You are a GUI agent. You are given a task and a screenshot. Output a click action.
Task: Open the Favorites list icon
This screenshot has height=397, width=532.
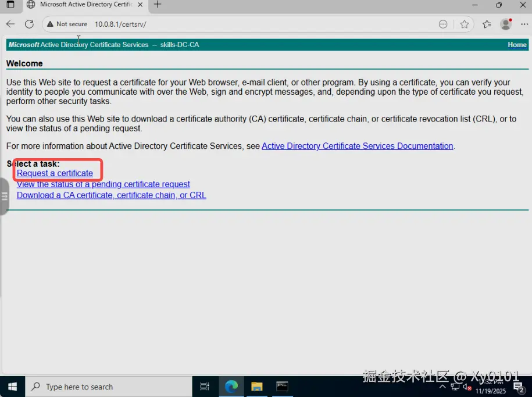click(487, 24)
